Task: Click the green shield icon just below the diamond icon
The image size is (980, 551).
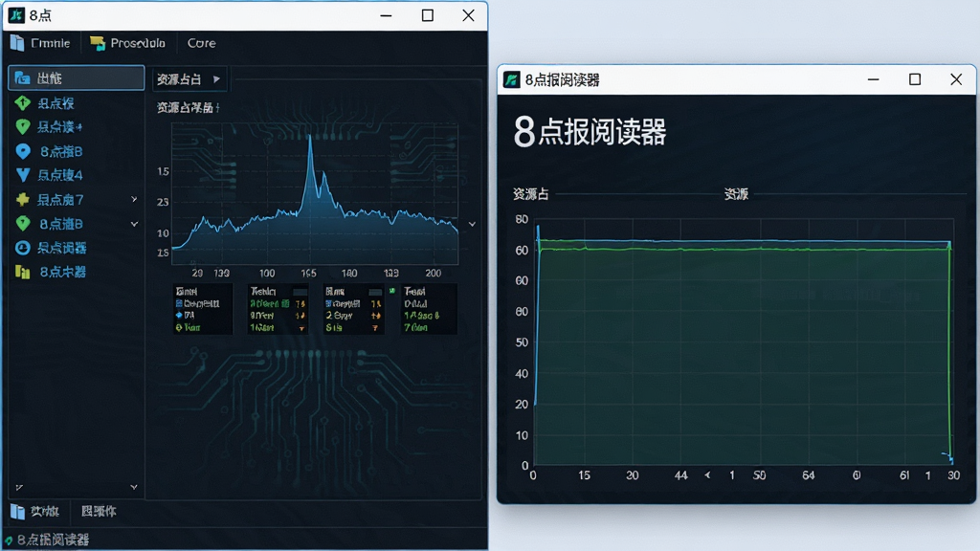Action: point(23,127)
